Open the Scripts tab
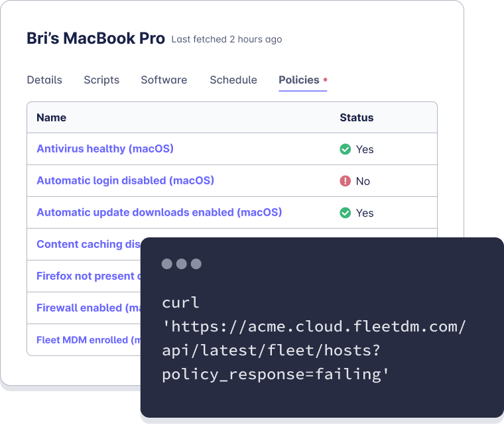 101,80
